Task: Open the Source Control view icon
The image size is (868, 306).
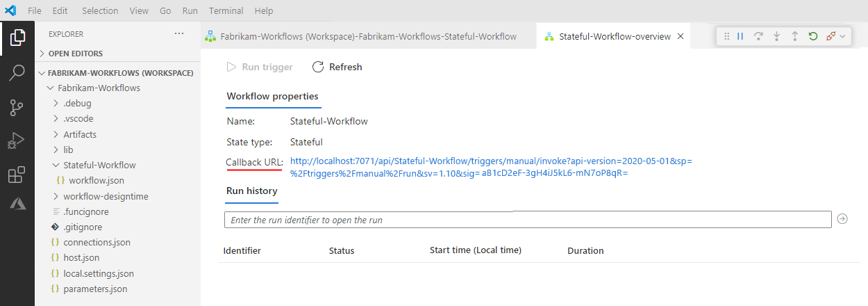Action: click(x=17, y=108)
